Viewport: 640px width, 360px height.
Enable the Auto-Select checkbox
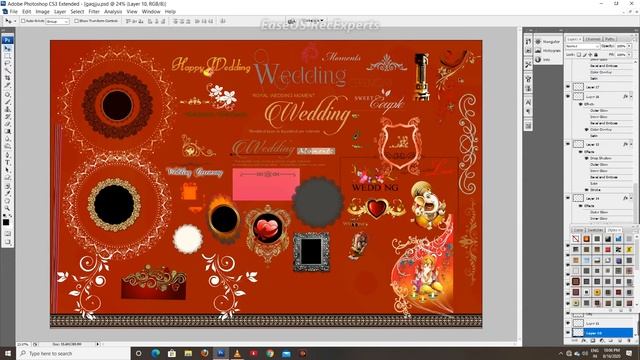[x=23, y=20]
